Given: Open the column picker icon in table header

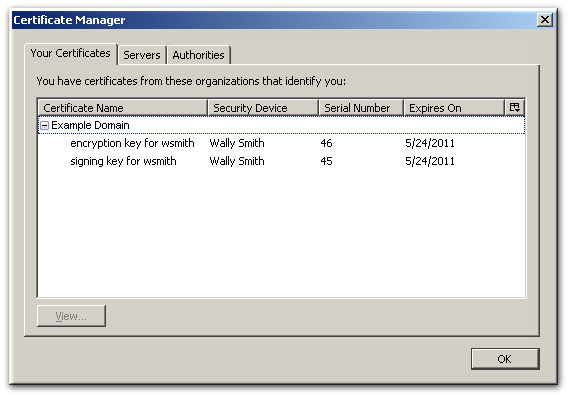Looking at the screenshot, I should tap(515, 107).
